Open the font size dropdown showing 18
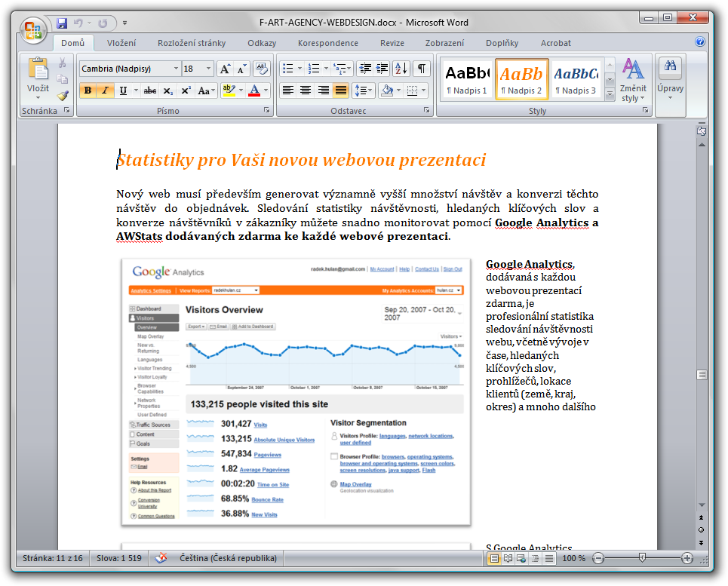This screenshot has height=586, width=728. point(208,69)
